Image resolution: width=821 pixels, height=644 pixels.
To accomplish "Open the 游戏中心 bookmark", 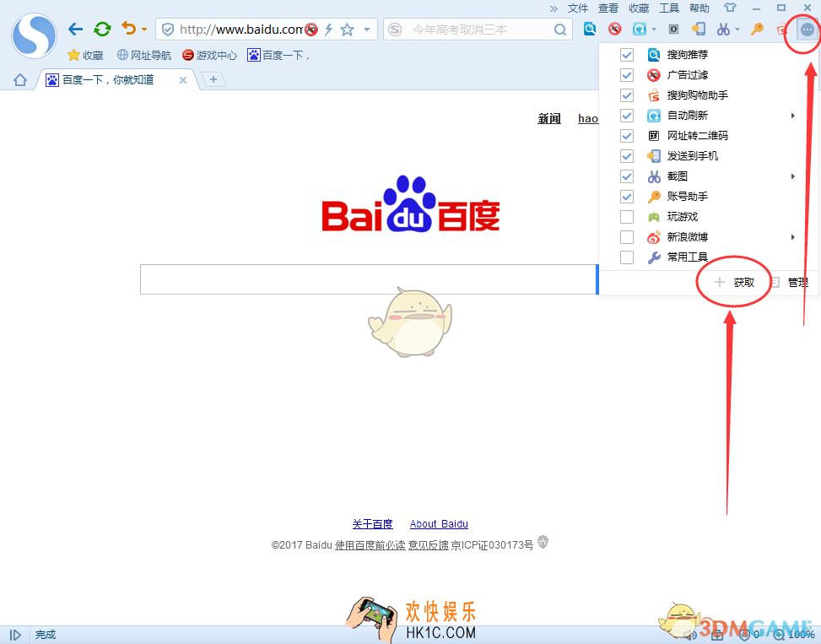I will coord(209,55).
